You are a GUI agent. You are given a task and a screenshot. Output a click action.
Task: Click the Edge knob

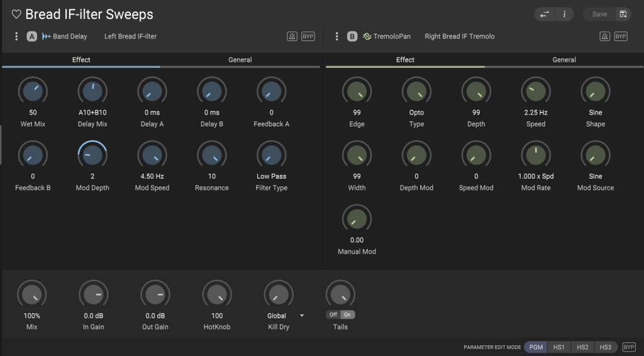coord(357,91)
